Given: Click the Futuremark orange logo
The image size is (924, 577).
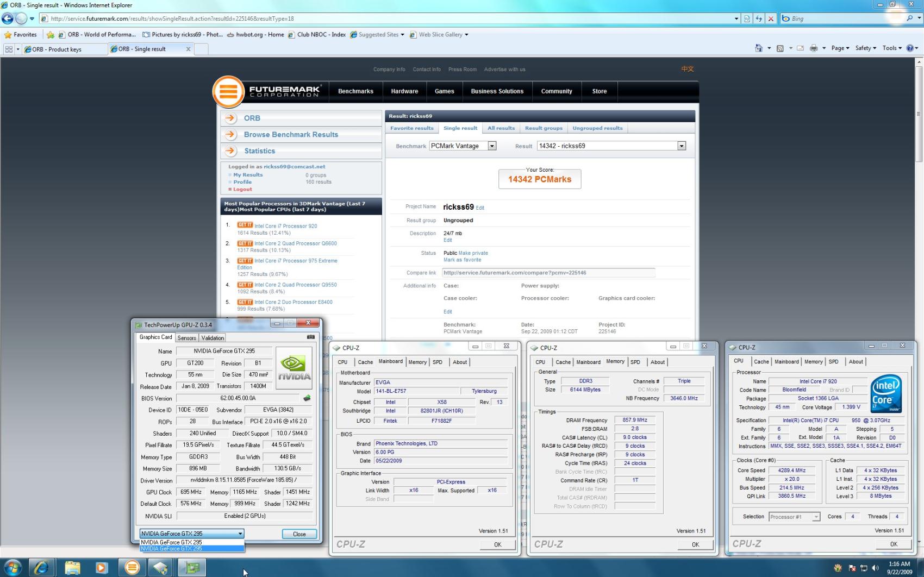Looking at the screenshot, I should click(x=228, y=91).
